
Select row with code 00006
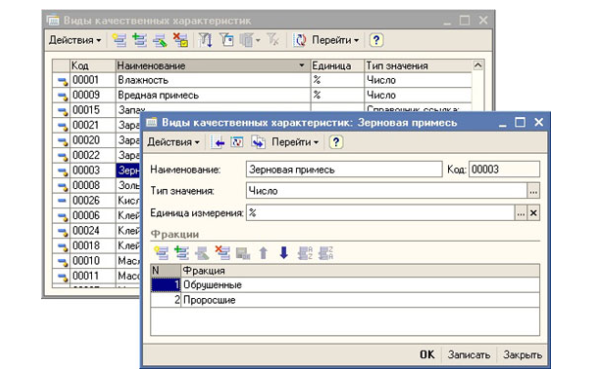point(97,216)
